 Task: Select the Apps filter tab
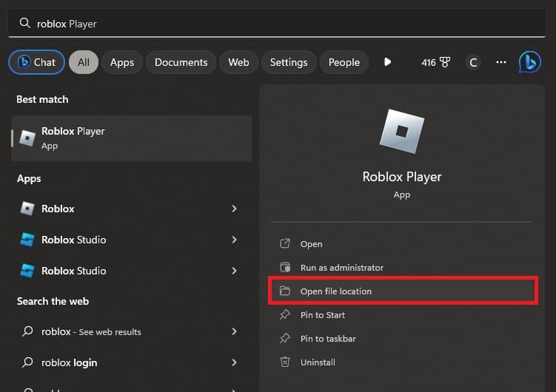tap(121, 62)
